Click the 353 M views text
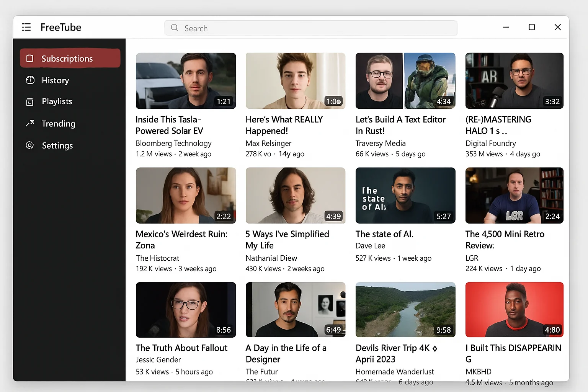 (x=484, y=154)
